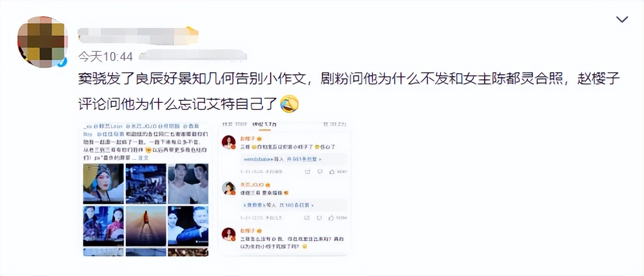Click the 今天10:44 post timestamp
This screenshot has height=276, width=644.
coord(105,56)
